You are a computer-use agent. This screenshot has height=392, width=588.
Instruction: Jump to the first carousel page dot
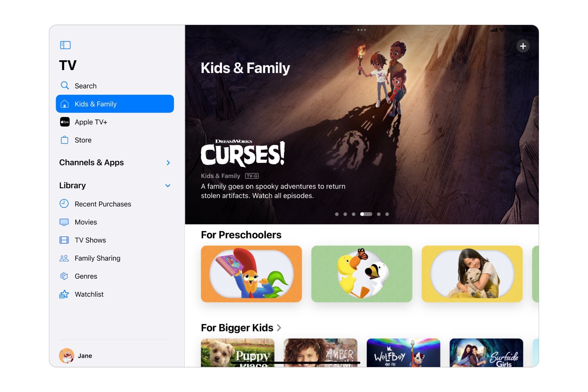pyautogui.click(x=337, y=214)
